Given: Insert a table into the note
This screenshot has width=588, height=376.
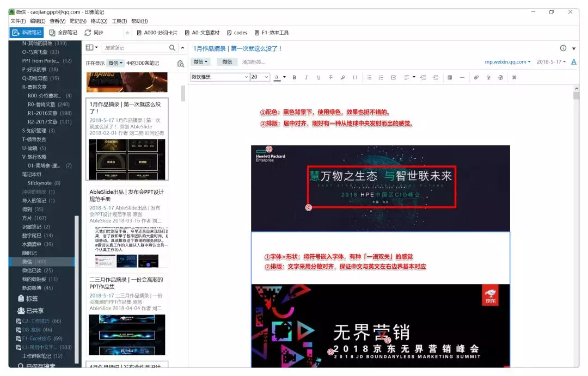Looking at the screenshot, I should [450, 77].
